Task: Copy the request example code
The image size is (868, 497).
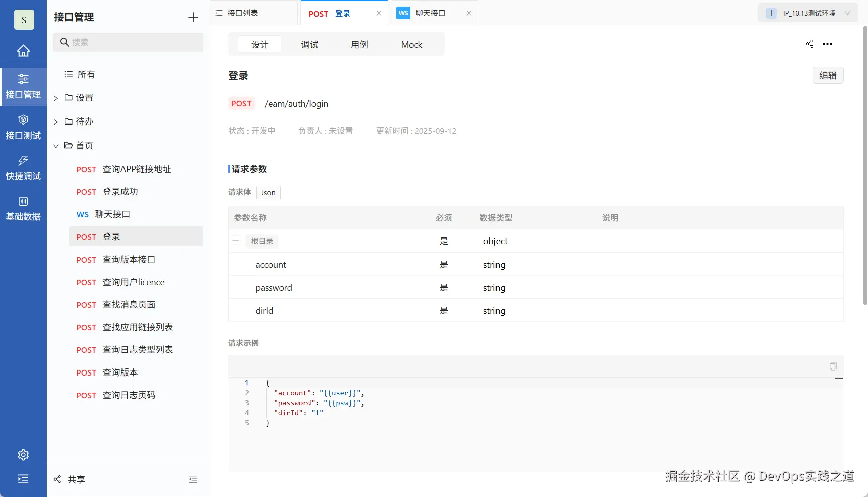Action: [x=833, y=366]
